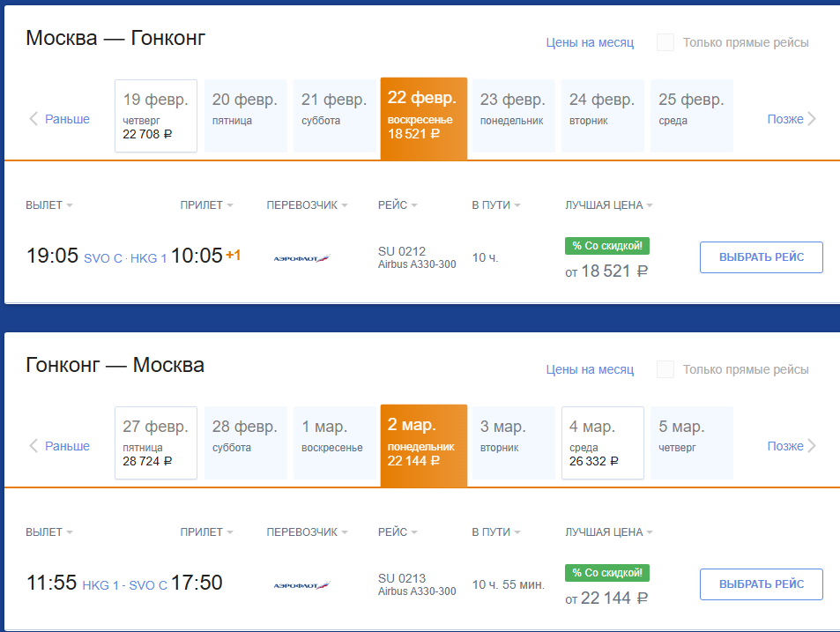Click Aeroflot logo on flight SU 0213

301,585
